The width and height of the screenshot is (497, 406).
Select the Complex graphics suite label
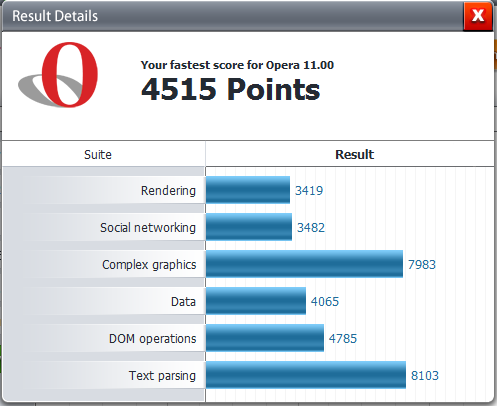149,264
